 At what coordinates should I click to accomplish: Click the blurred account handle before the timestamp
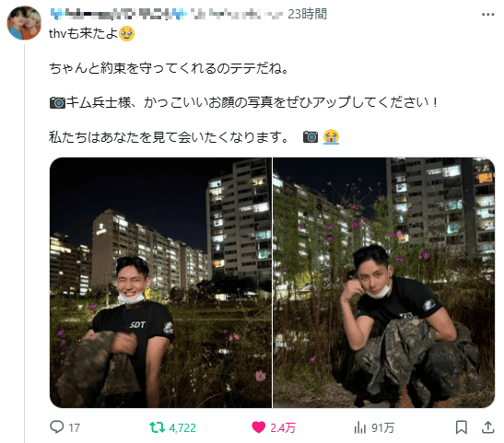(236, 14)
